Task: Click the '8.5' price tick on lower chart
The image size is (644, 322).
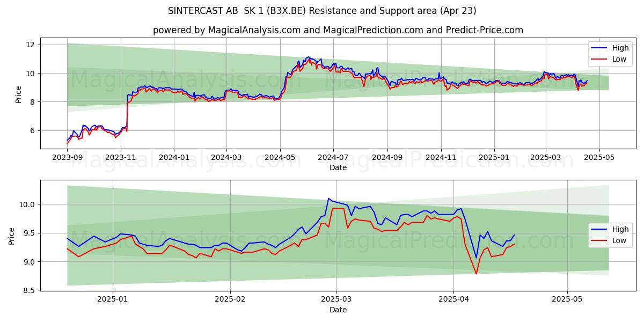Action: point(30,290)
